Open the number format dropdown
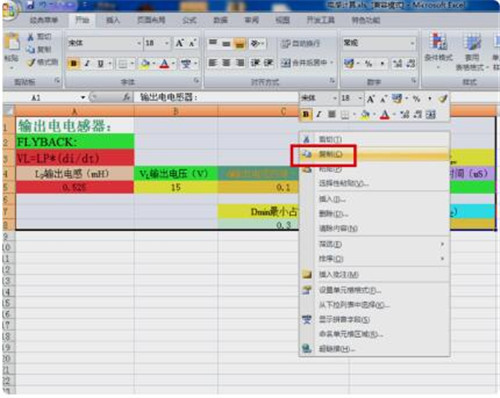 pyautogui.click(x=412, y=43)
